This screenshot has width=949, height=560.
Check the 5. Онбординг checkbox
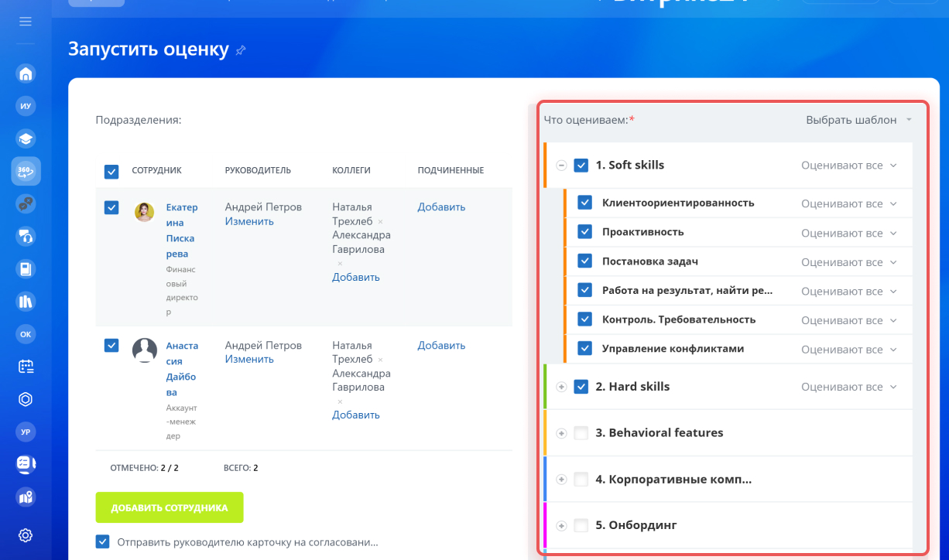point(581,525)
